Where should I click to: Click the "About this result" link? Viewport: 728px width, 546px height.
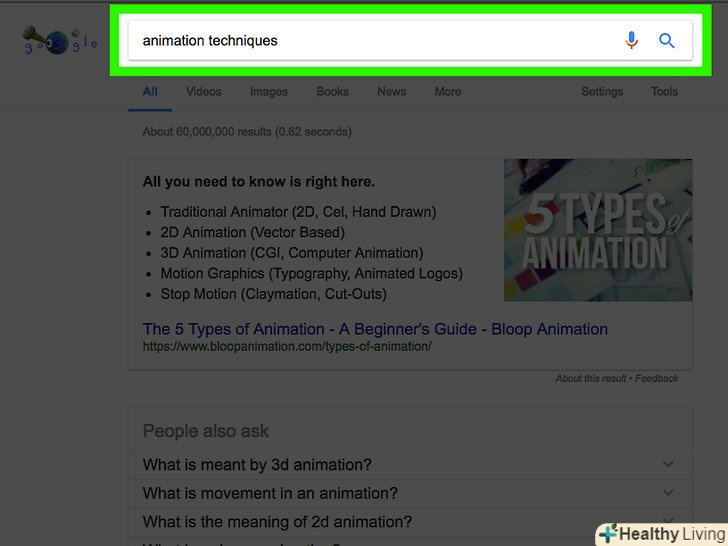click(591, 379)
